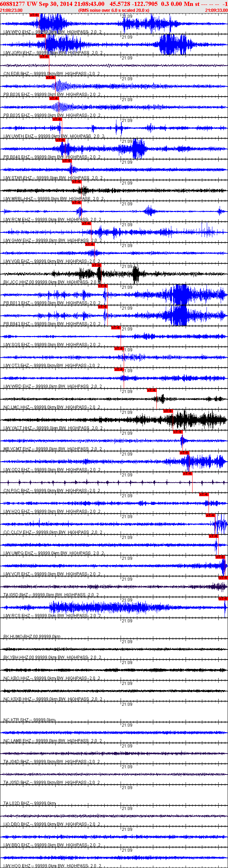228x868 pixels.
Task: Click the NC LAMB EHZ station label
Action: coord(53,741)
